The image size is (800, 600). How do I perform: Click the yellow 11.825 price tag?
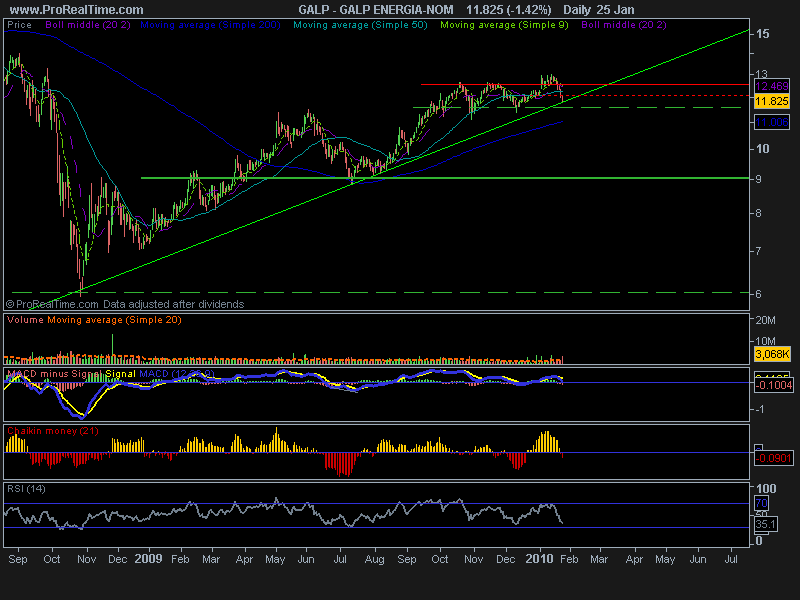[x=772, y=101]
